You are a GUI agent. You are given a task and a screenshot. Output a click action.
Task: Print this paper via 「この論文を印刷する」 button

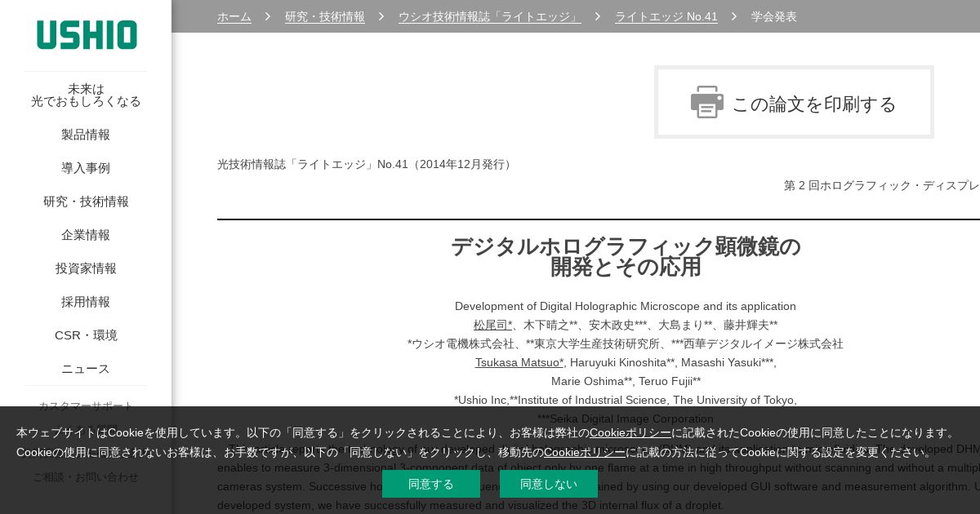click(794, 102)
